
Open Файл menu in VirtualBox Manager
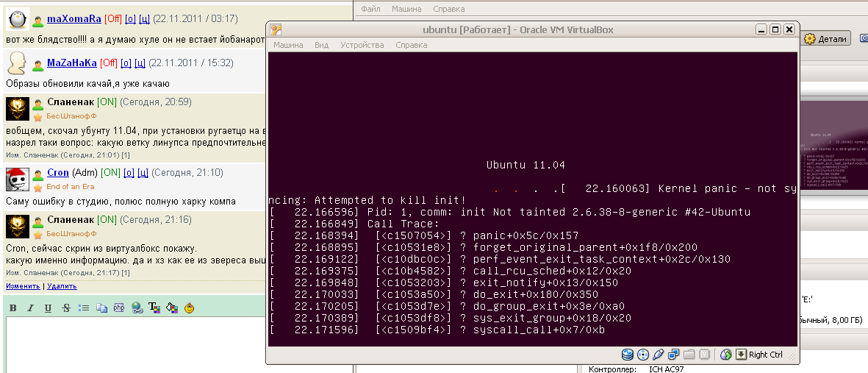(370, 9)
